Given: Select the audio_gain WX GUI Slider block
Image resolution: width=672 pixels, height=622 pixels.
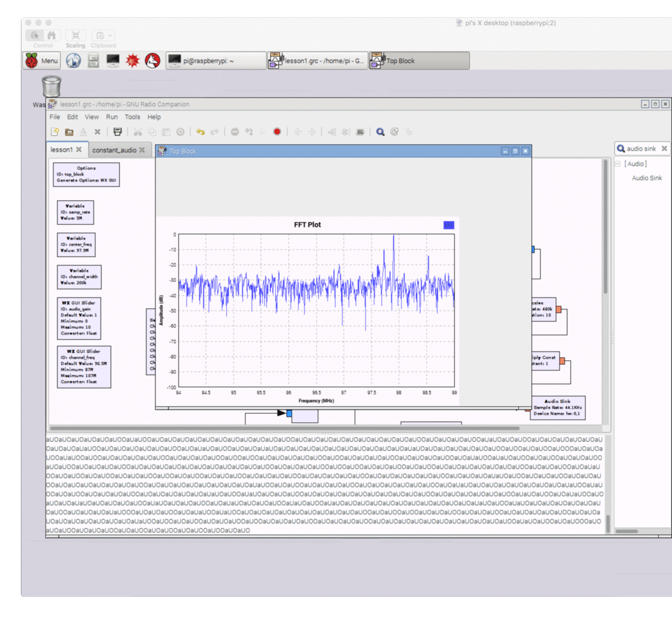Looking at the screenshot, I should tap(79, 318).
